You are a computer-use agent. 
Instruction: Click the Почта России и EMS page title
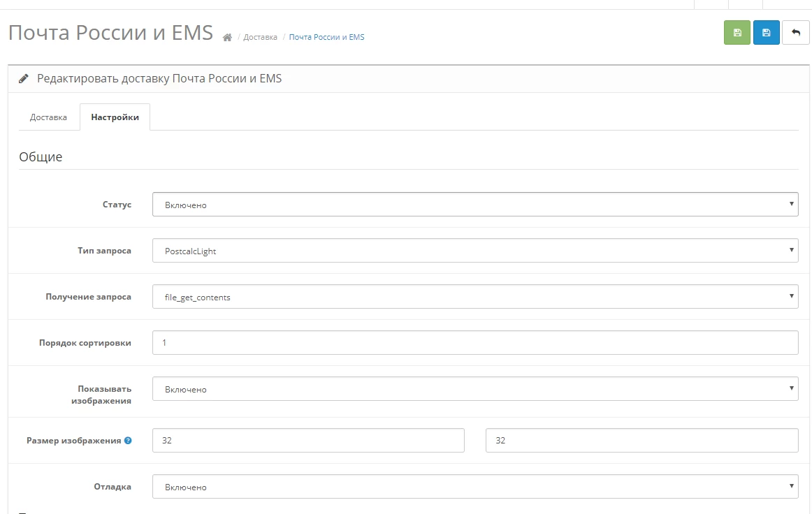[110, 33]
